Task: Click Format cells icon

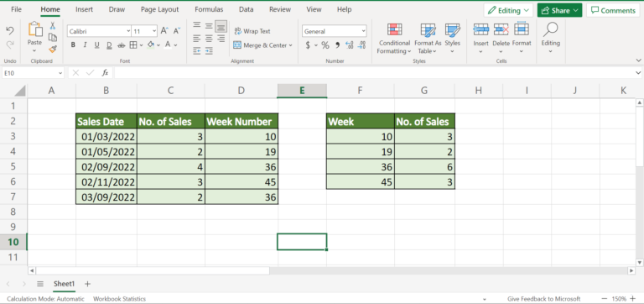Action: (x=522, y=29)
